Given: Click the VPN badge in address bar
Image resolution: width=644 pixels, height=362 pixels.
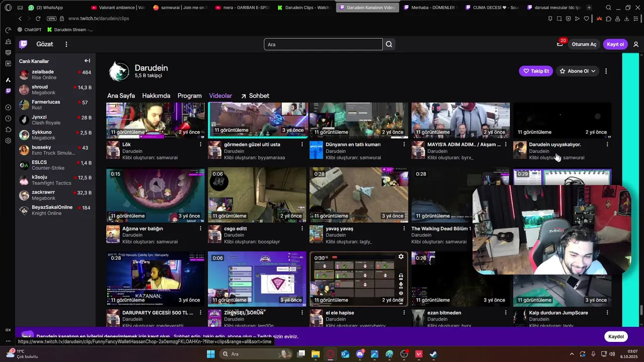Looking at the screenshot, I should (x=51, y=19).
